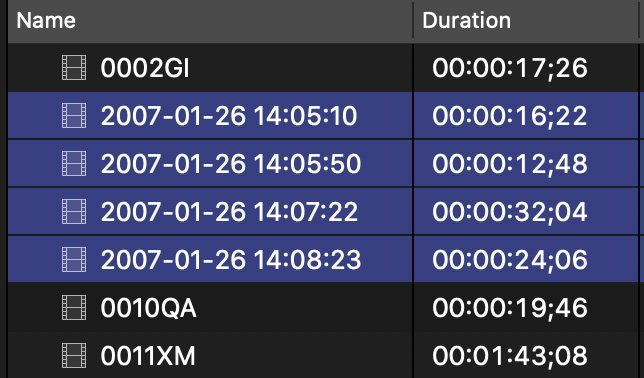Select the filmstrip icon for clip 14:08:23
Viewport: 644px width, 378px height.
click(74, 259)
